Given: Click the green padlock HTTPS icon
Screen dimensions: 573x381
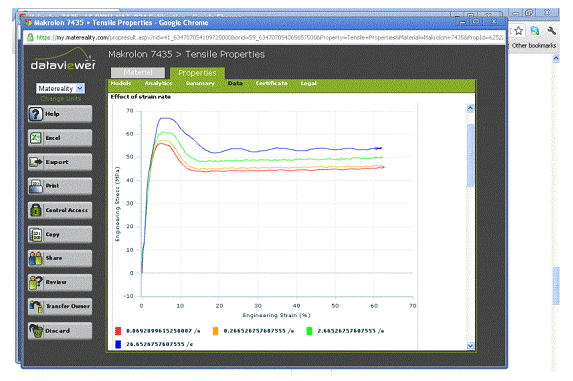Looking at the screenshot, I should coord(30,37).
